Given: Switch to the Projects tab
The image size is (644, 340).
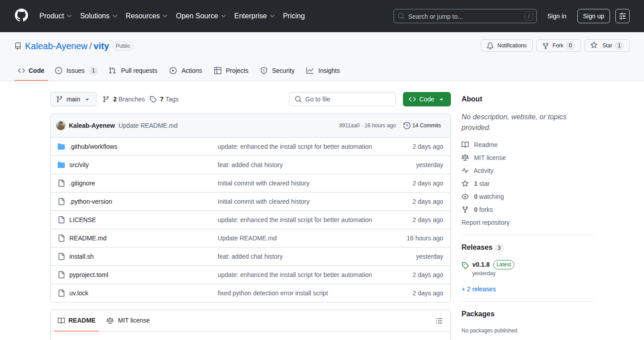Looking at the screenshot, I should (x=231, y=71).
